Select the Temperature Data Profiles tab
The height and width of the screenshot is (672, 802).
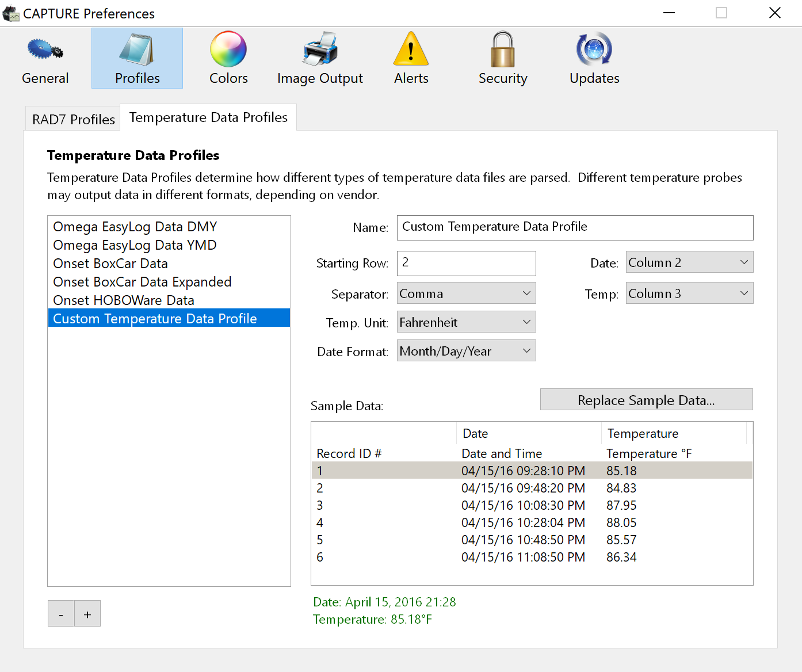pos(208,117)
